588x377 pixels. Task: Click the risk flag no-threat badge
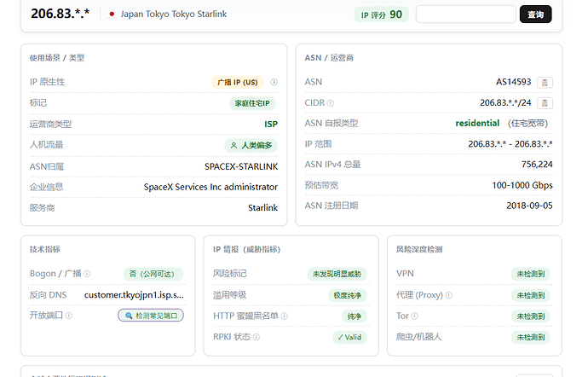(x=337, y=274)
